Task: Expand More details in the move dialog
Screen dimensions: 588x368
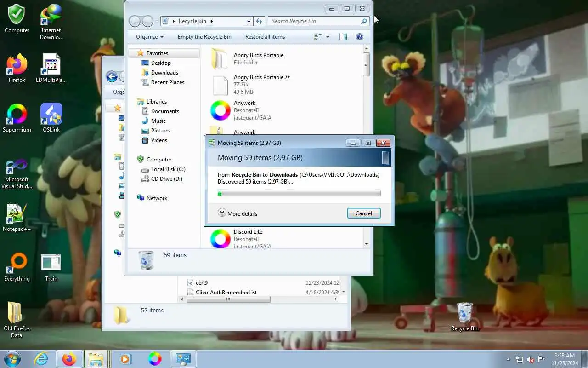Action: point(237,213)
